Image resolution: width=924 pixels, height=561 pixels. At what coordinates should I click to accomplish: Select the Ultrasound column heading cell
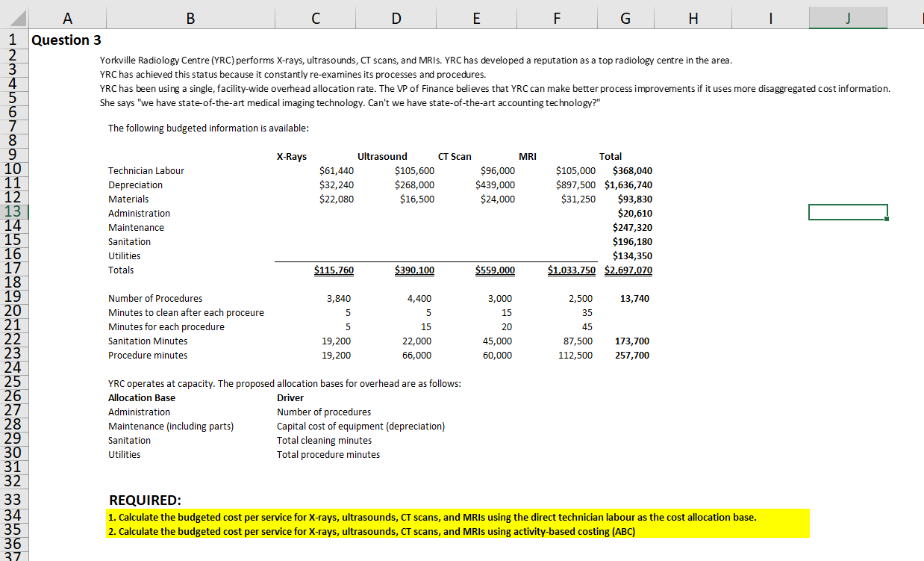(x=382, y=156)
